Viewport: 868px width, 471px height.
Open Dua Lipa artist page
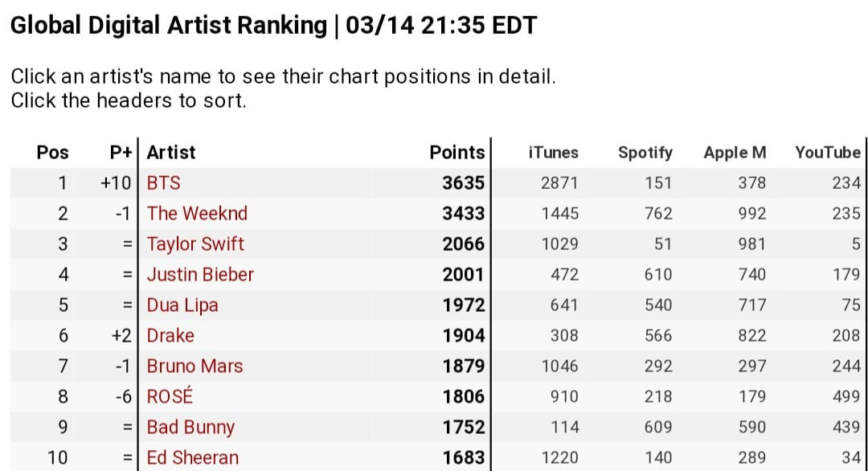pos(182,305)
